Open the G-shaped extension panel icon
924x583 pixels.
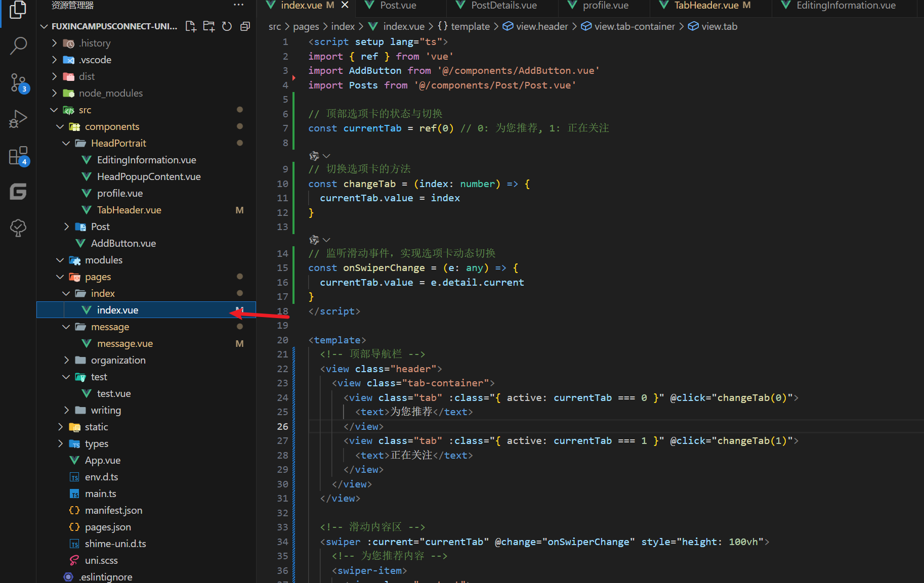click(x=18, y=192)
